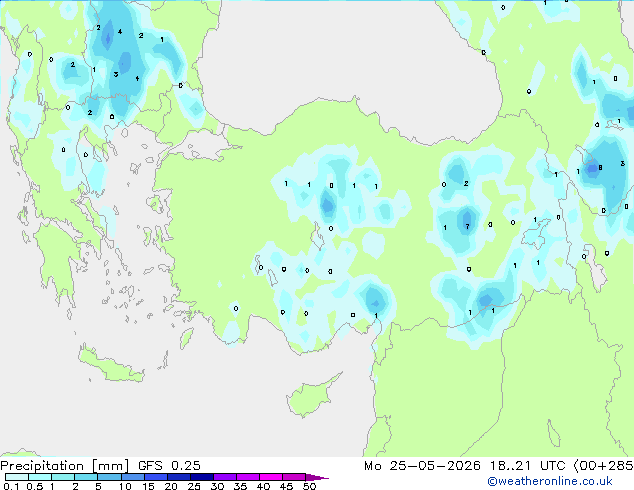Viewport: 634px width, 490px height.
Task: Click the 'Precipitation [mm]' title text
Action: (x=65, y=466)
